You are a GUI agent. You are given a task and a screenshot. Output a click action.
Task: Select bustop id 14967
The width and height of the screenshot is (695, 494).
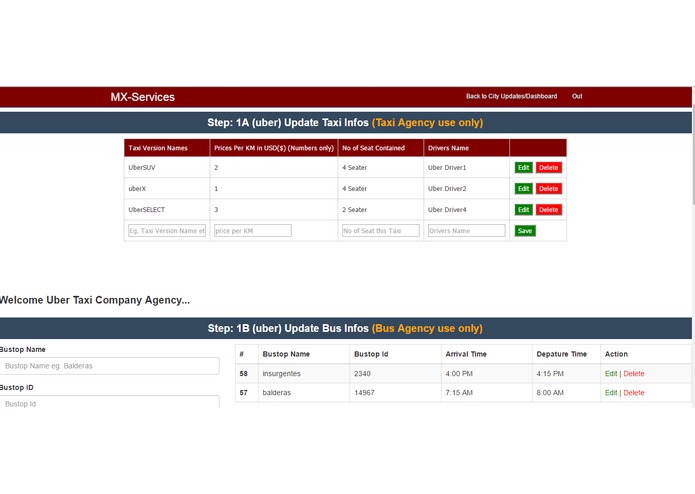(395, 393)
